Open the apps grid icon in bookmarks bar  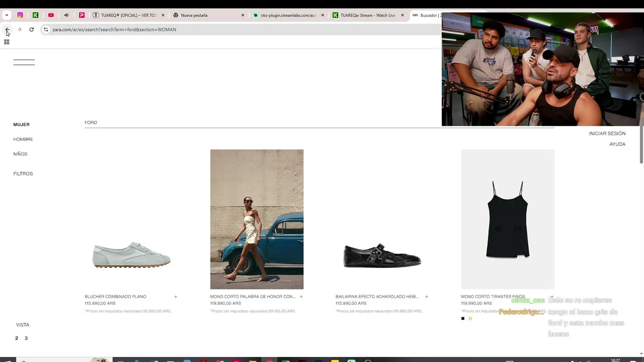(7, 42)
